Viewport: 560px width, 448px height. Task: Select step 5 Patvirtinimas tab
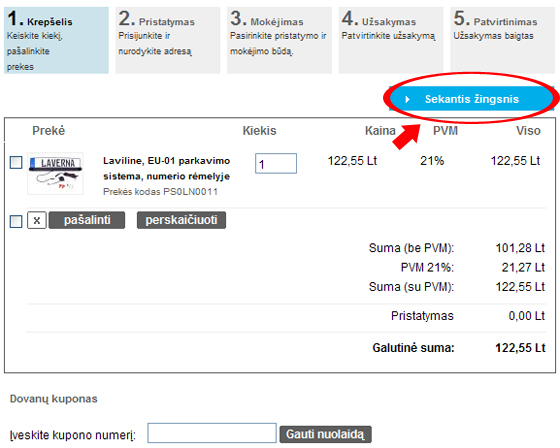click(x=502, y=40)
